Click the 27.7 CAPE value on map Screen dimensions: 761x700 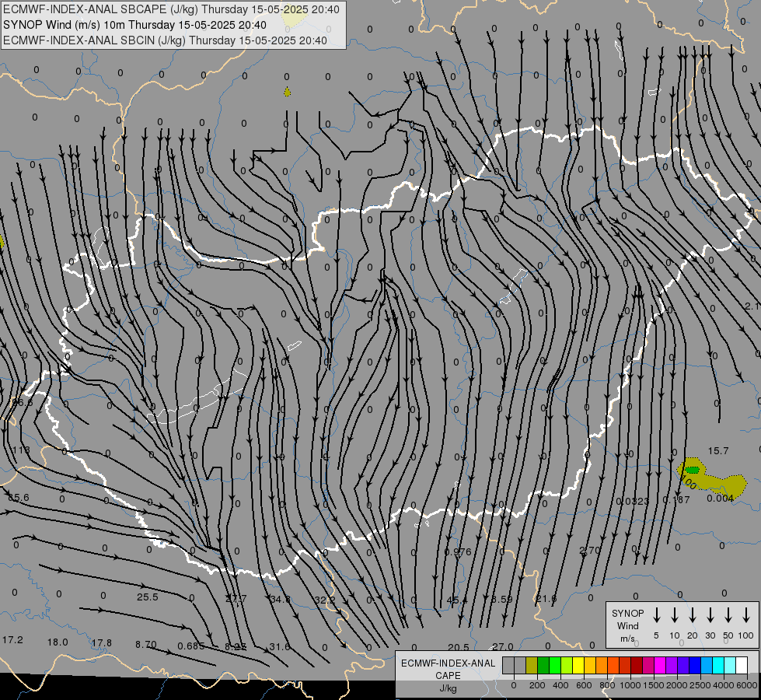tap(236, 598)
